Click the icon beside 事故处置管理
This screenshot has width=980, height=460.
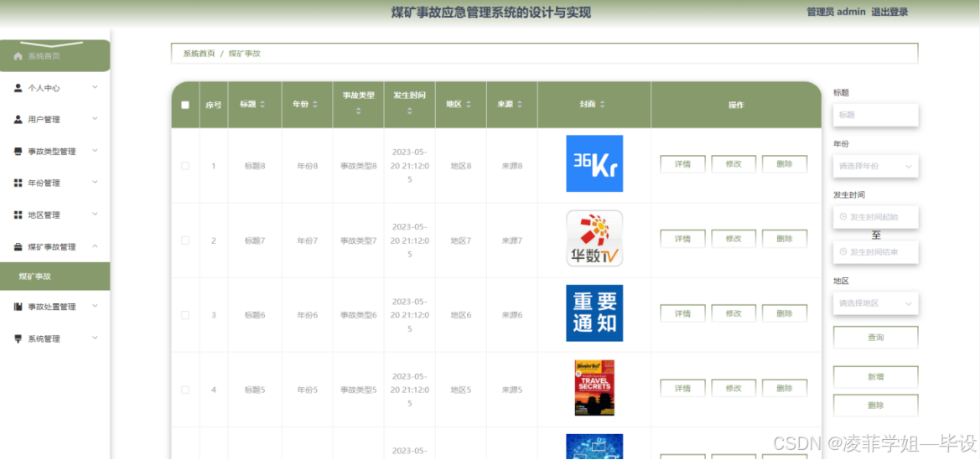pyautogui.click(x=18, y=307)
